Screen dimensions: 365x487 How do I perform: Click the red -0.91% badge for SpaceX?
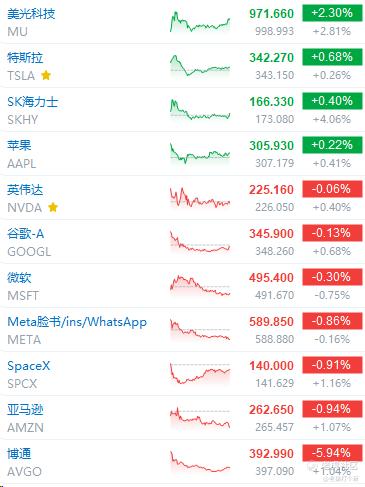coord(332,365)
